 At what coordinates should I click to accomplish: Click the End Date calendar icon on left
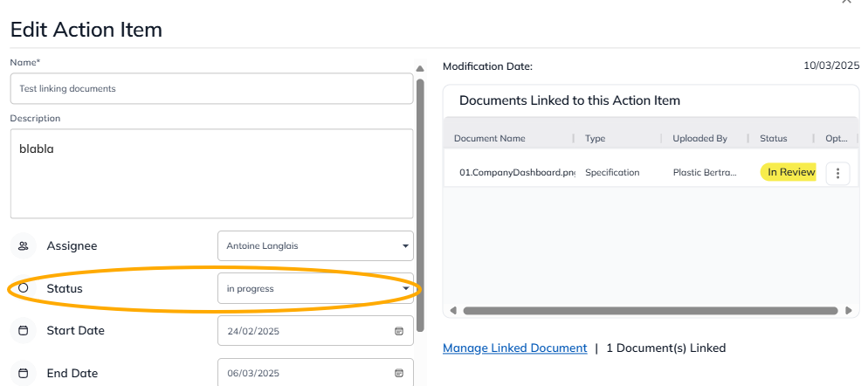click(24, 373)
